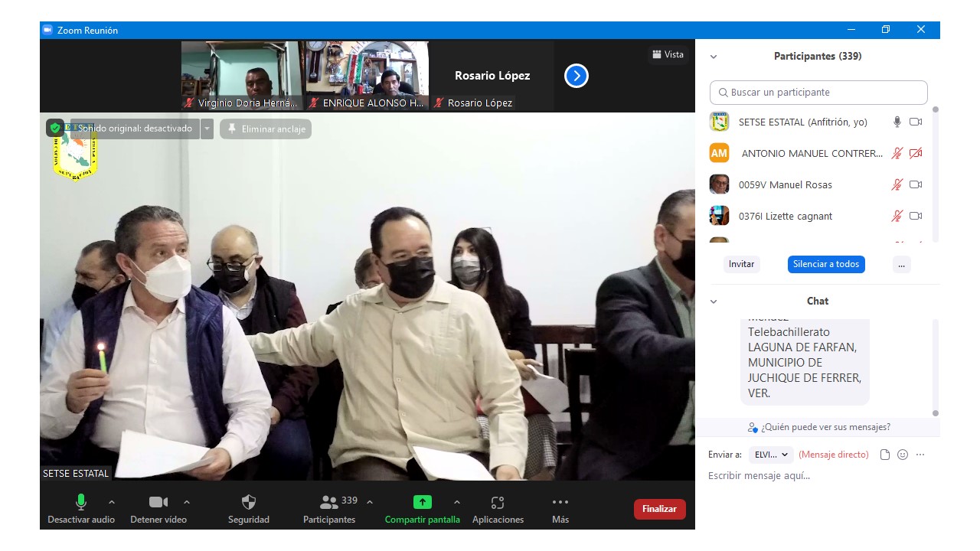Select the Rosario López video tile
The width and height of the screenshot is (980, 551).
(492, 76)
